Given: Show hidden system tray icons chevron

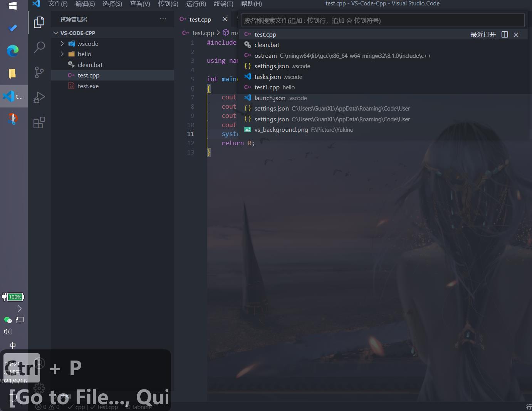Looking at the screenshot, I should coord(20,309).
